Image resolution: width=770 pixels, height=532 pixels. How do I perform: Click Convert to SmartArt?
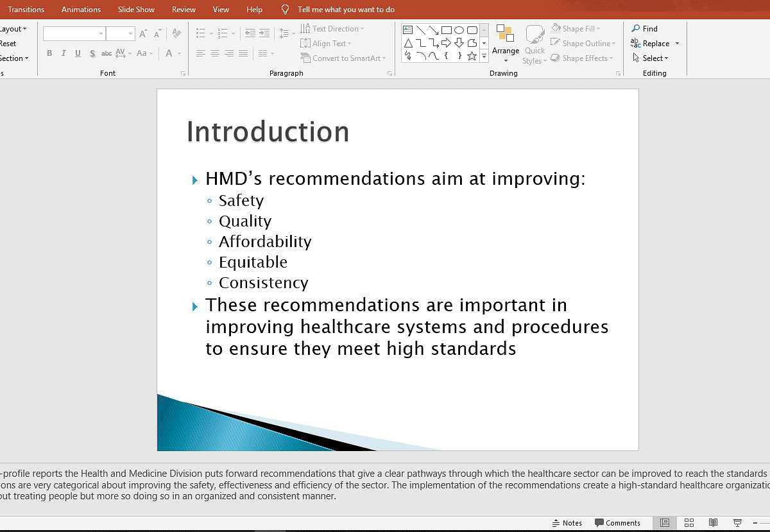click(344, 58)
